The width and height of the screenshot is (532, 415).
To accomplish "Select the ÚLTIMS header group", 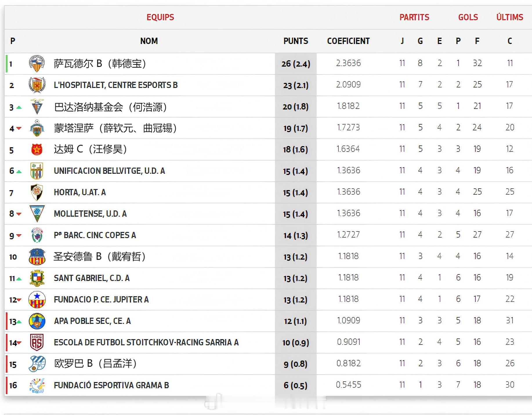I will click(x=510, y=17).
